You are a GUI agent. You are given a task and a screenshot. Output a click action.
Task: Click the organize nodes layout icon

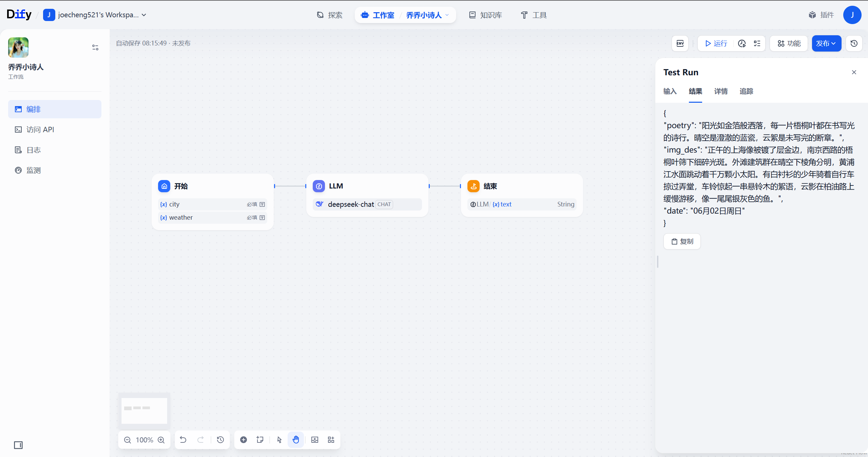click(331, 440)
